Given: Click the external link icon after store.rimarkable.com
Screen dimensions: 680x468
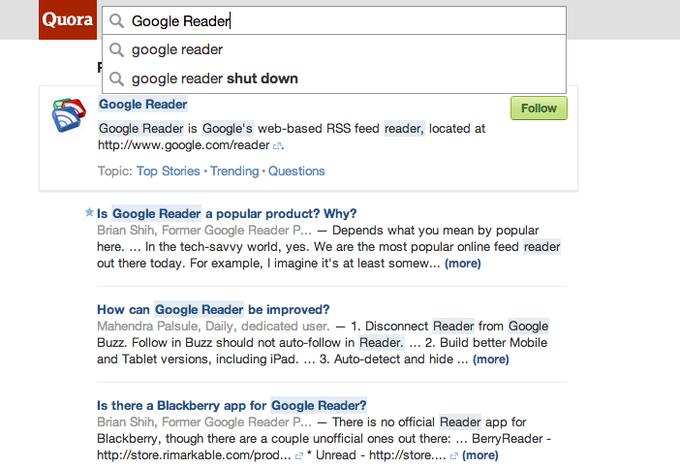Looking at the screenshot, I should (x=299, y=456).
